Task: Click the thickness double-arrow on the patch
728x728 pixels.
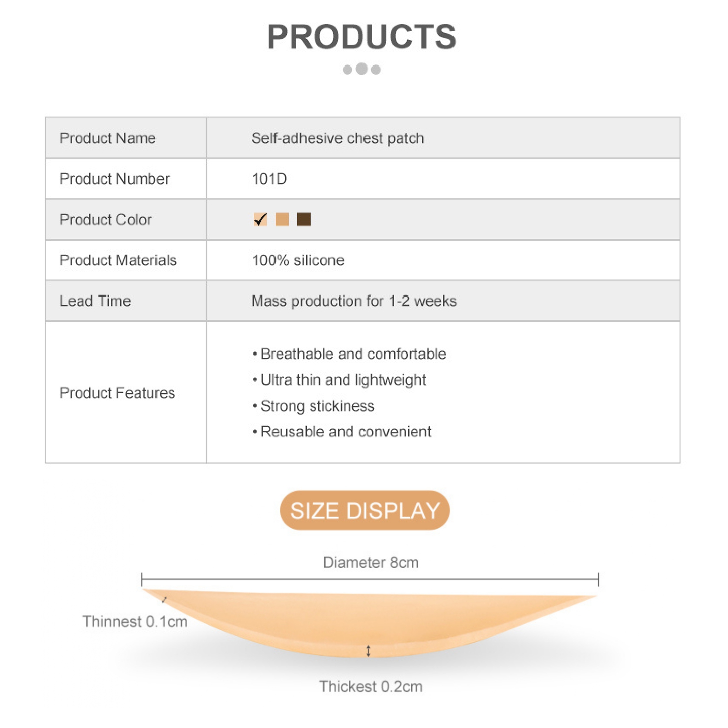Action: pyautogui.click(x=368, y=651)
